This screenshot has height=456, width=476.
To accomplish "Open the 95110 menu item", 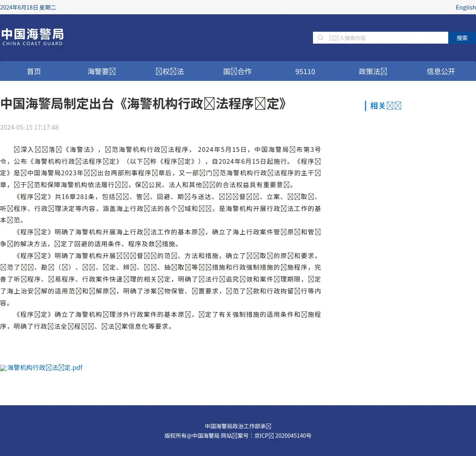I will pos(305,71).
